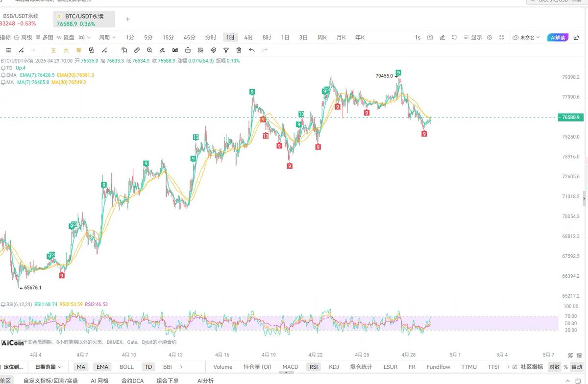Click the AI解读 button
Viewport: 588px width, 384px height.
click(559, 38)
